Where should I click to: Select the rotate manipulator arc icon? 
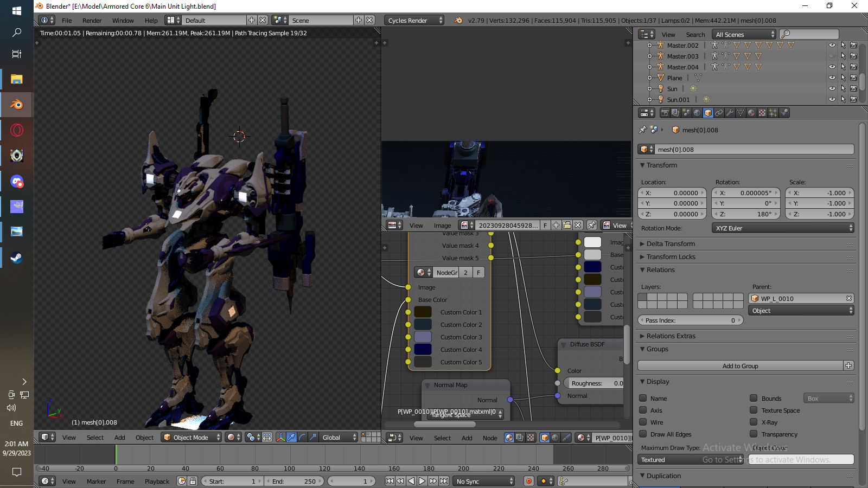click(x=302, y=437)
